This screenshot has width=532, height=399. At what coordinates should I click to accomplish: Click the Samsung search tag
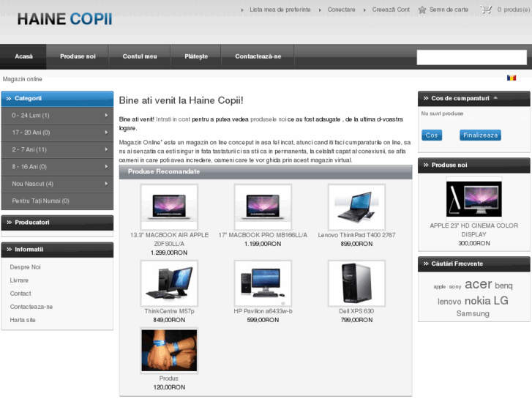point(473,313)
